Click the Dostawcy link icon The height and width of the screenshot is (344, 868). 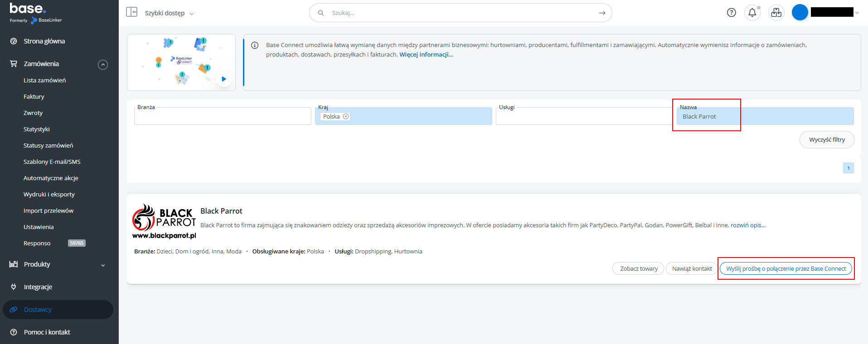pos(14,310)
